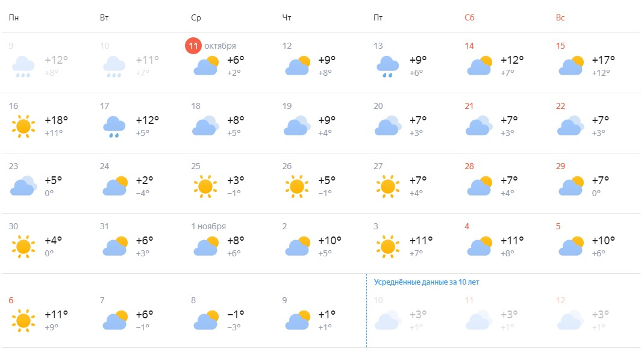Image resolution: width=644 pixels, height=352 pixels.
Task: Click the Вс weekday column header
Action: coord(560,17)
